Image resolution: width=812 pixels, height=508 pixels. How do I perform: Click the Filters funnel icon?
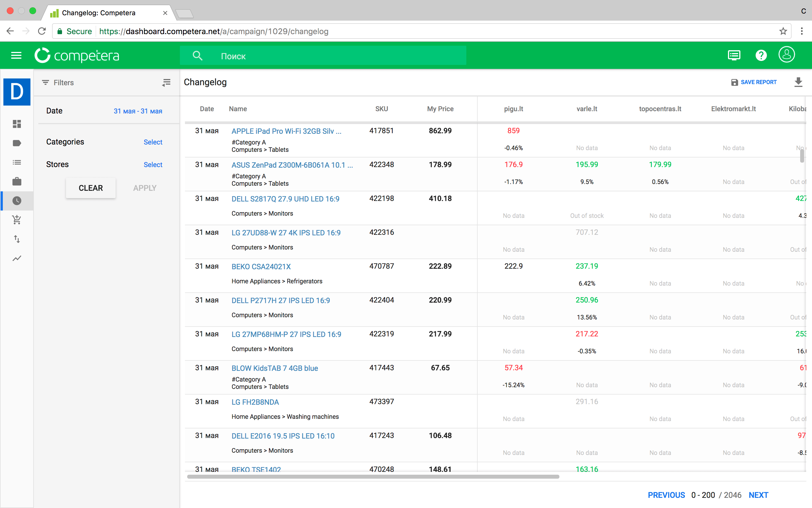click(x=46, y=82)
